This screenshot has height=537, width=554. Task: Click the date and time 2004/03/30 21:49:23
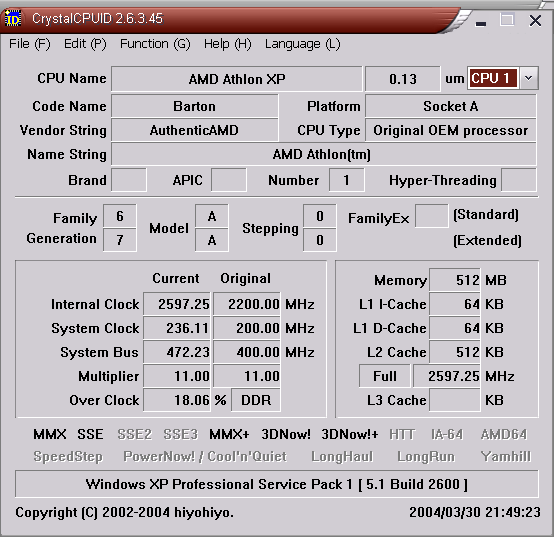tap(475, 512)
